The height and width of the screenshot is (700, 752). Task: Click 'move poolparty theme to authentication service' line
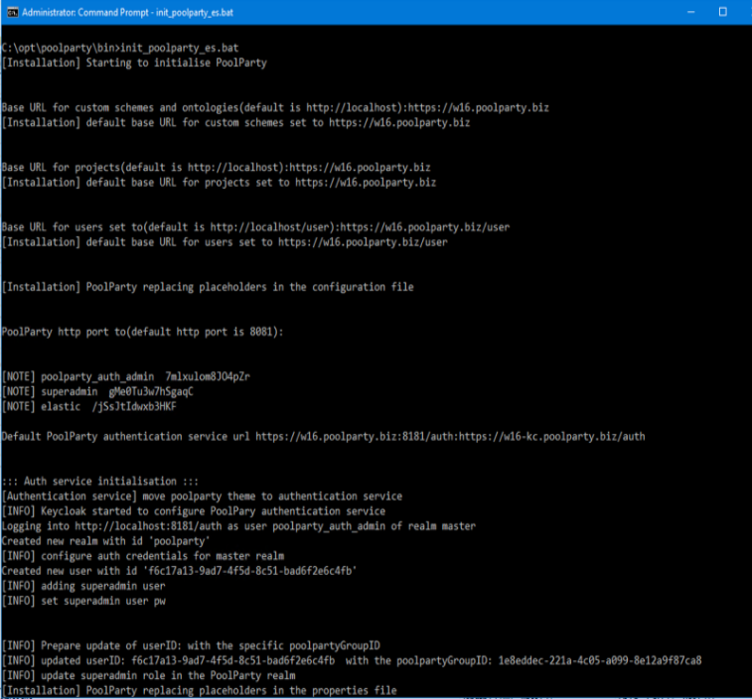click(203, 496)
